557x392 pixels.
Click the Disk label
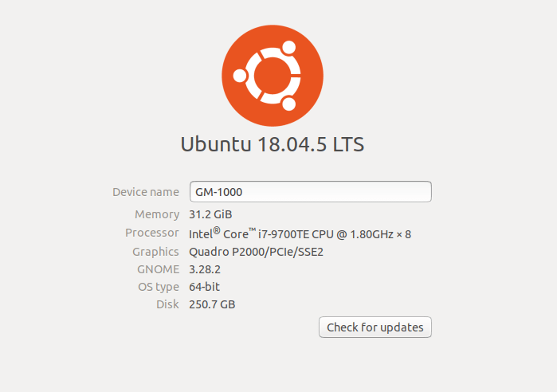167,304
